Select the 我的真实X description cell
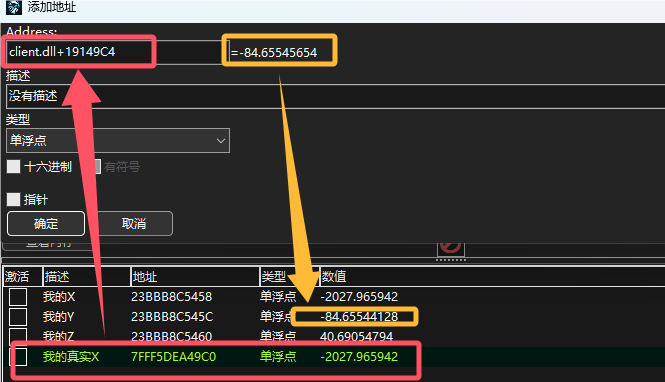Screen dimensions: 665x382 click(71, 357)
